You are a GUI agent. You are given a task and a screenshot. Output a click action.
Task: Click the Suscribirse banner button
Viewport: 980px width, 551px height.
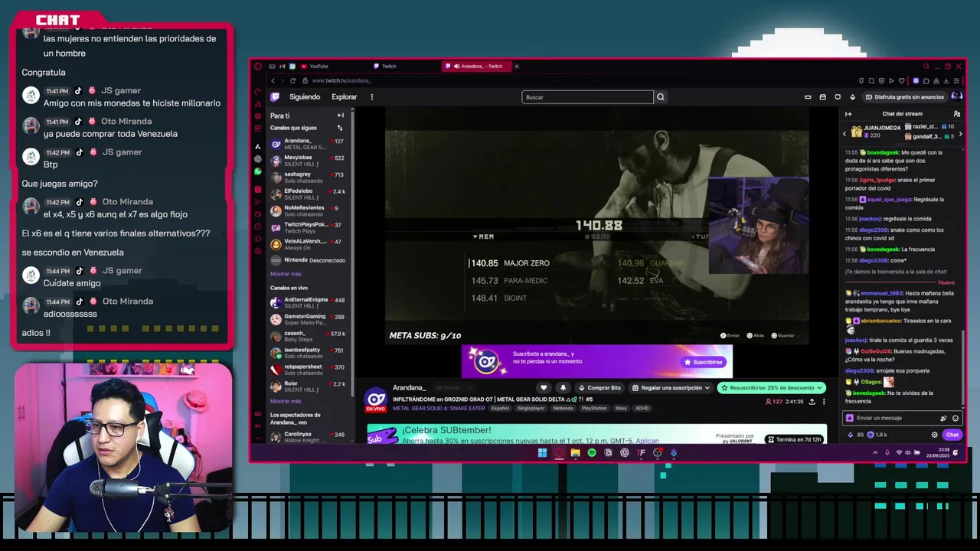[x=704, y=362]
